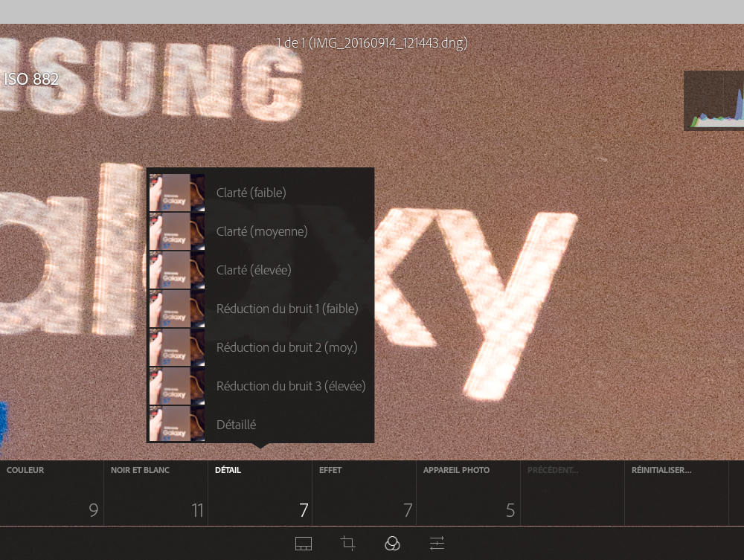Click the ISO 882 info label

[31, 79]
